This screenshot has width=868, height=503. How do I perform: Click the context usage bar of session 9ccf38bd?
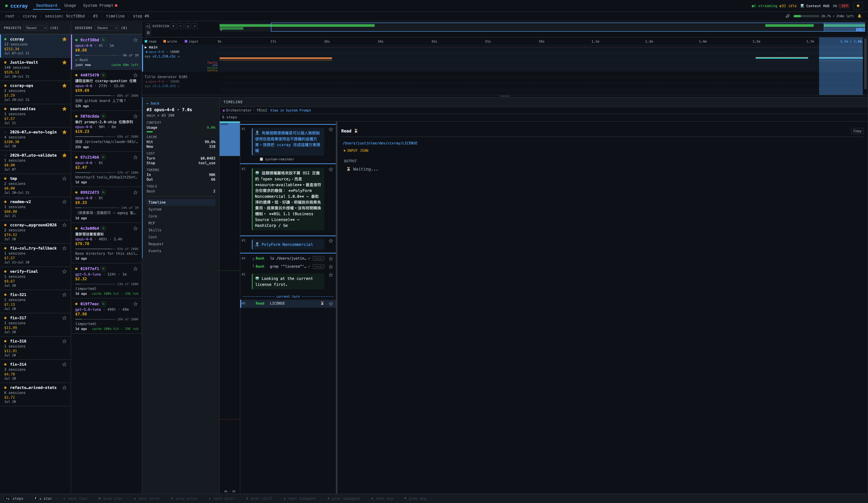pyautogui.click(x=98, y=55)
